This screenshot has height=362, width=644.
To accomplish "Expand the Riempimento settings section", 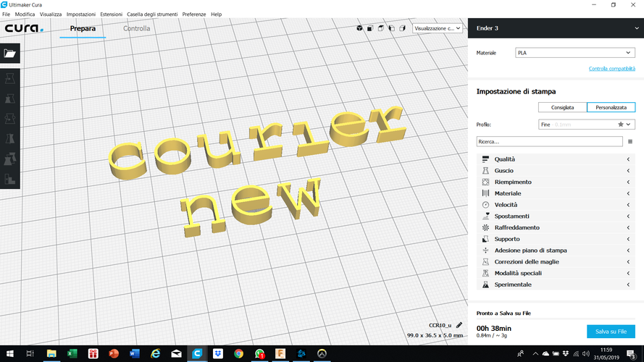I will coord(556,182).
